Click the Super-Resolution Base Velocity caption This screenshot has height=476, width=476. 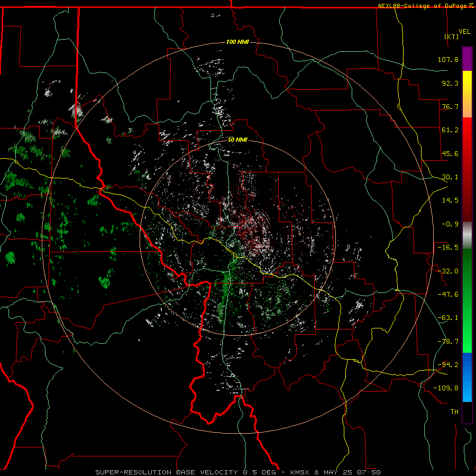(238, 472)
